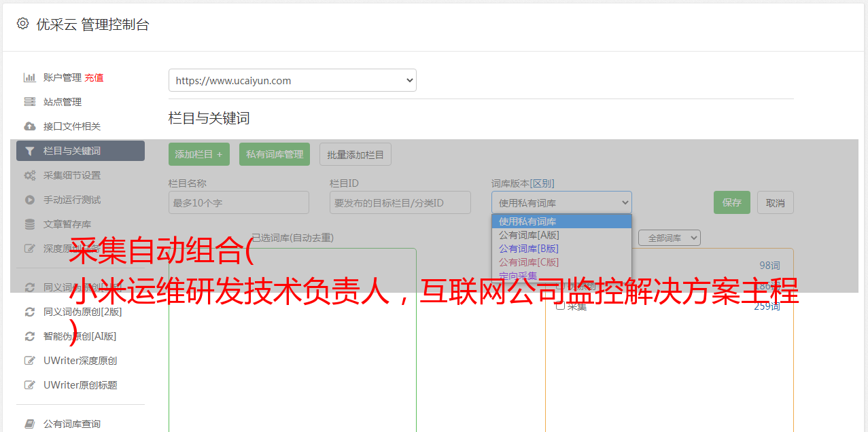868x432 pixels.
Task: Click the refresh icon for 智能伪原创[AI版]
Action: pos(29,336)
